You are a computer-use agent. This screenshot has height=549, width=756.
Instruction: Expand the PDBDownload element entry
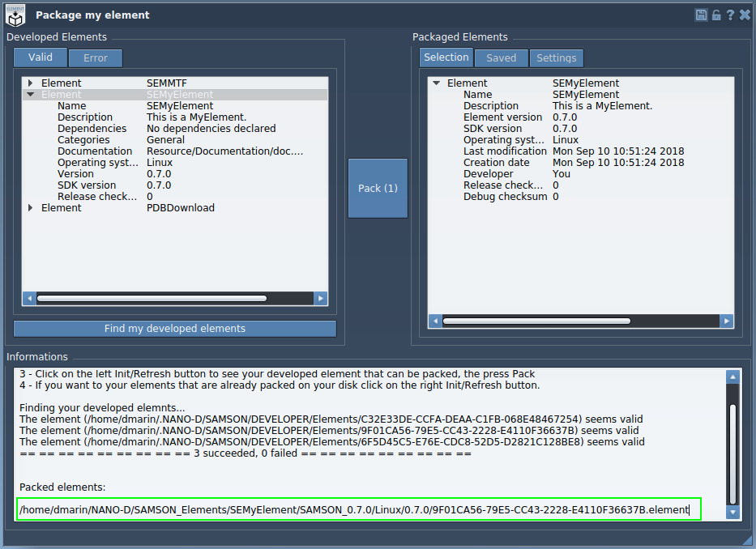(x=30, y=207)
